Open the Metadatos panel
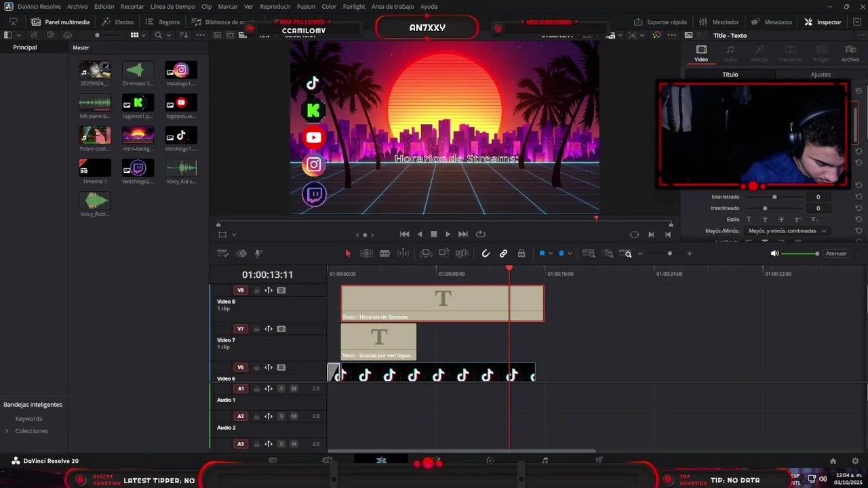868x488 pixels. tap(772, 22)
